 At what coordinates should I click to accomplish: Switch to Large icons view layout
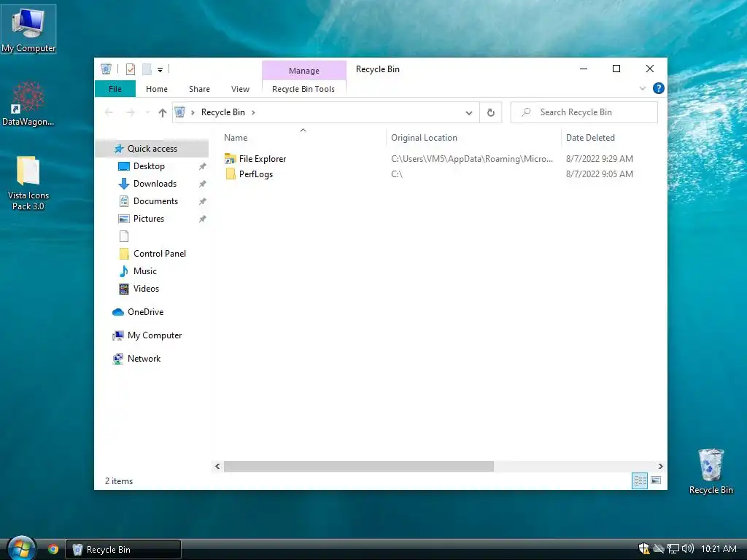coord(656,481)
